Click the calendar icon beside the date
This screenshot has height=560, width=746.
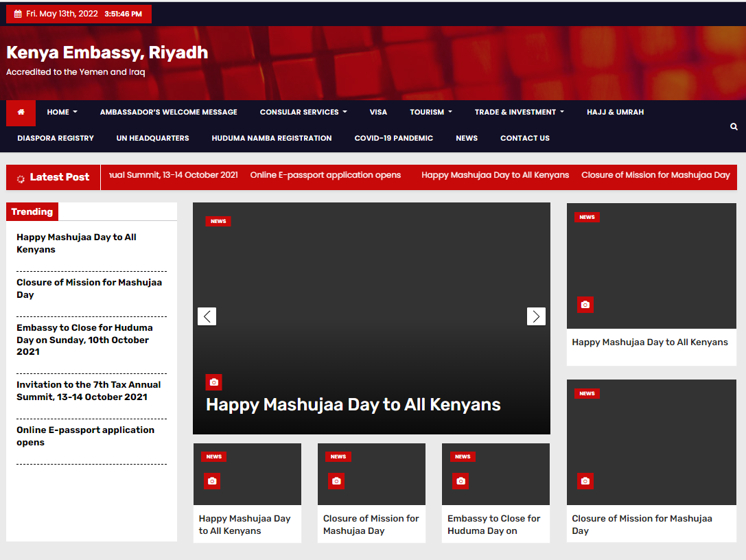(x=18, y=14)
